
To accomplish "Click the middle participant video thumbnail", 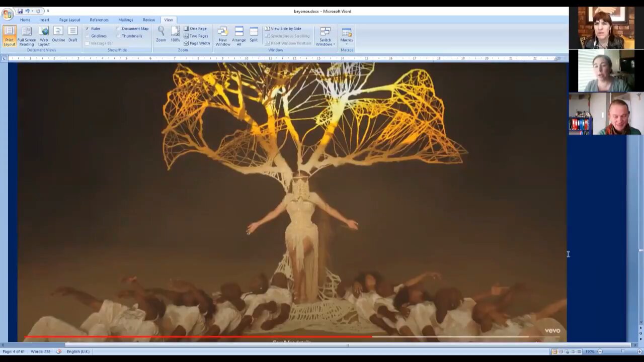I will (606, 71).
